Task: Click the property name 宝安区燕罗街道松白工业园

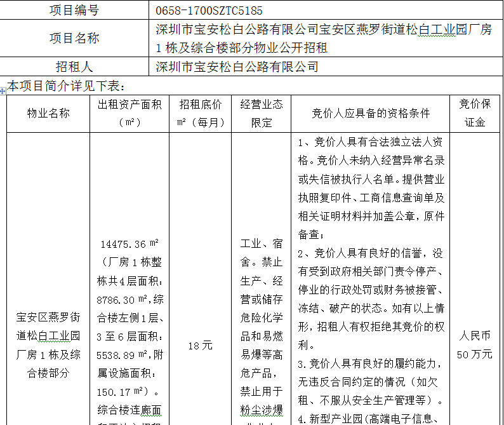Action: (48, 325)
